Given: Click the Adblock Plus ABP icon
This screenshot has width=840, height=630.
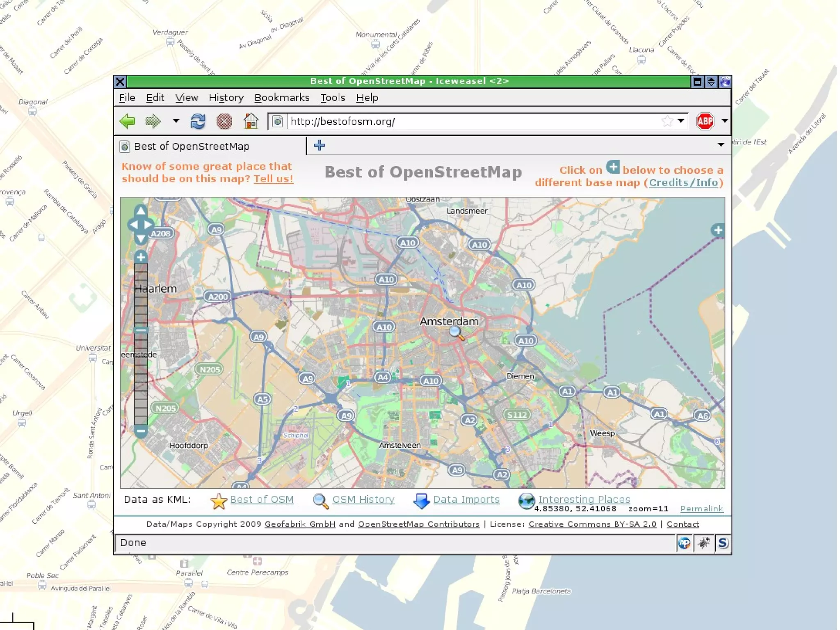Looking at the screenshot, I should 705,121.
